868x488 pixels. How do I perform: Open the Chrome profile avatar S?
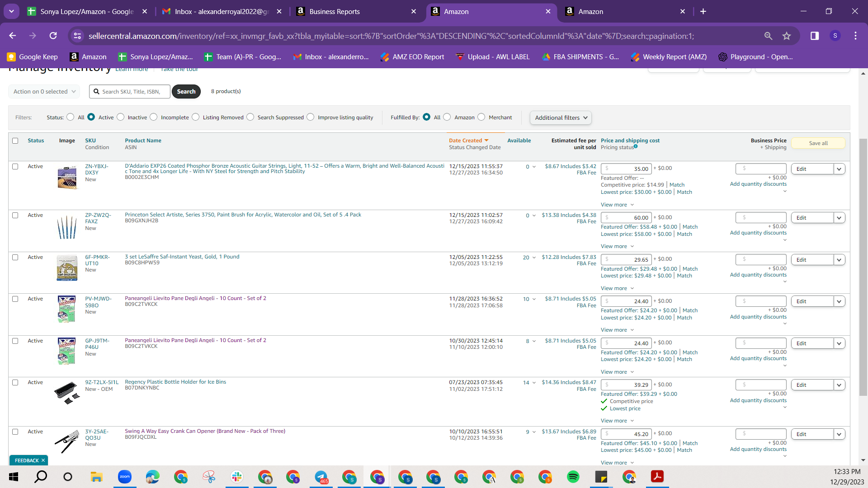pyautogui.click(x=835, y=36)
